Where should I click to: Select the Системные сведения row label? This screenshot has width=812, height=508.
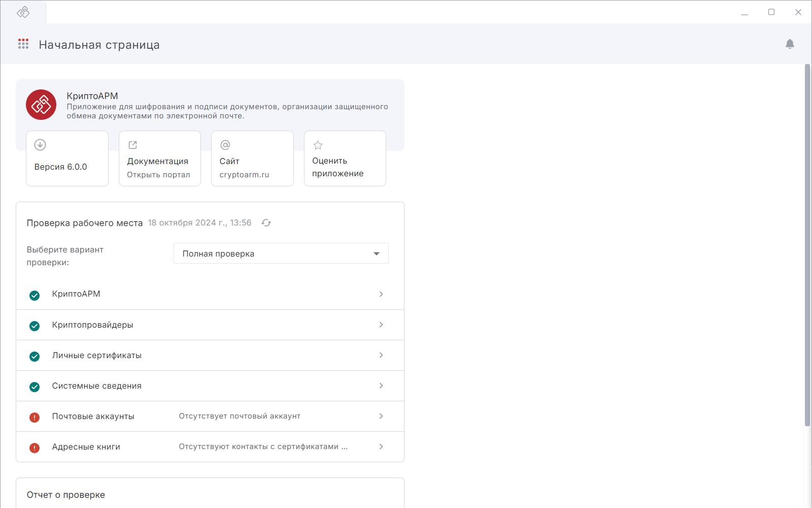(x=96, y=386)
